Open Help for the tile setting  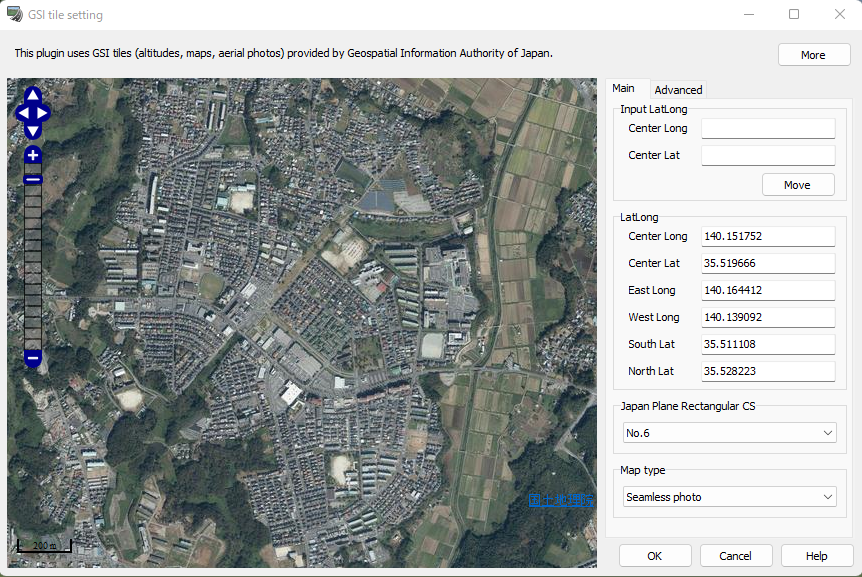point(817,556)
